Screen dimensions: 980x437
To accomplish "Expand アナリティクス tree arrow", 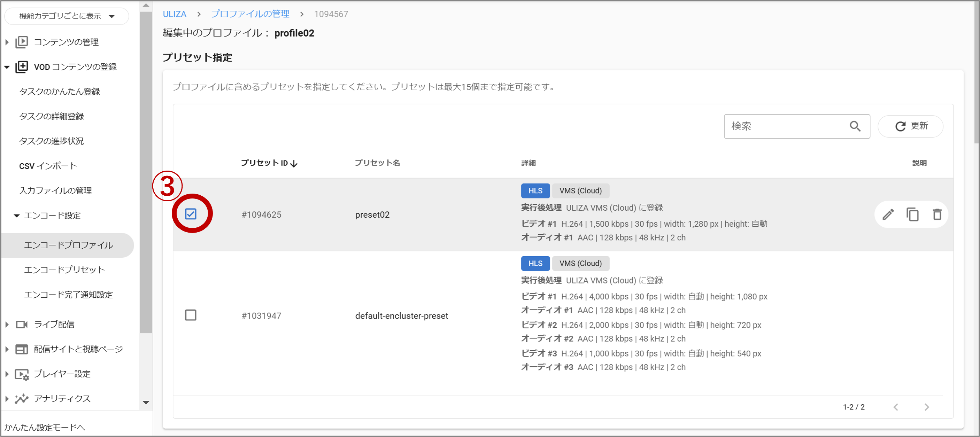I will (7, 399).
